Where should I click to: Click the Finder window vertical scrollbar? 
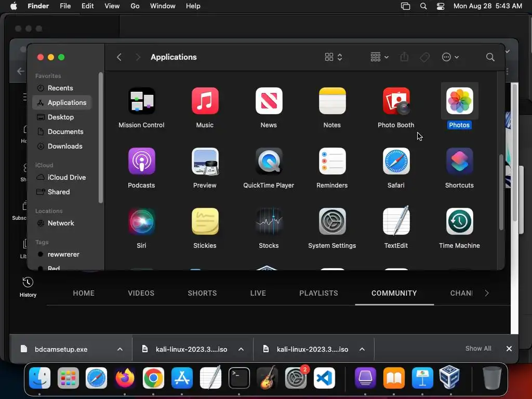[501, 192]
